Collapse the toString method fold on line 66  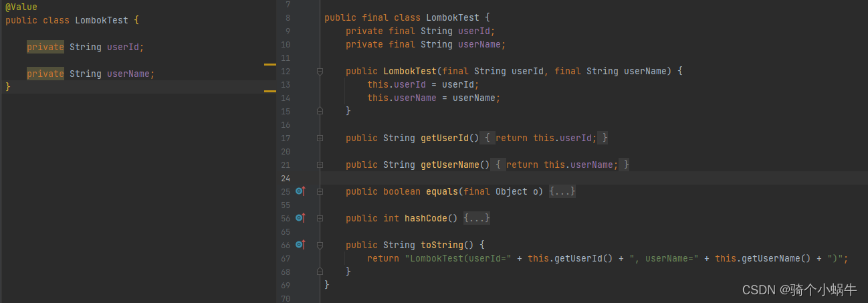coord(320,245)
